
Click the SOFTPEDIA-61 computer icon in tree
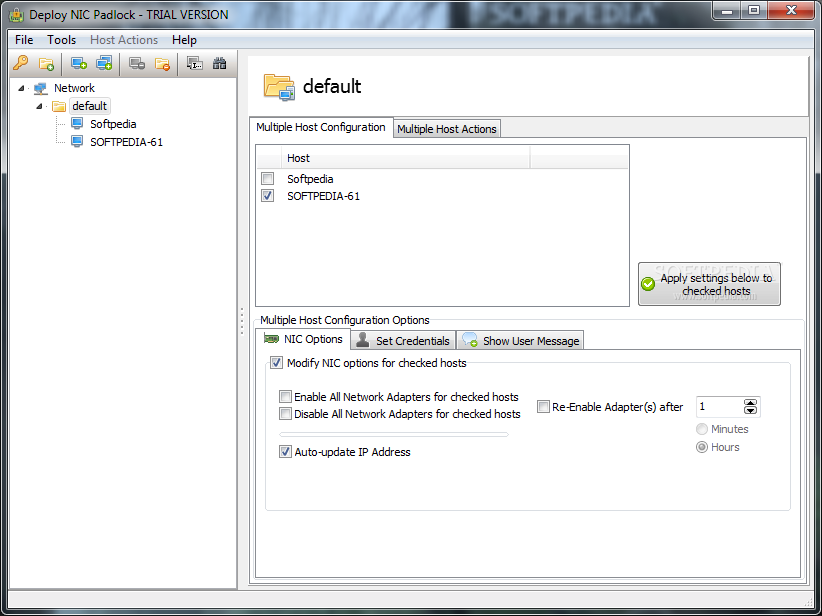[x=77, y=142]
